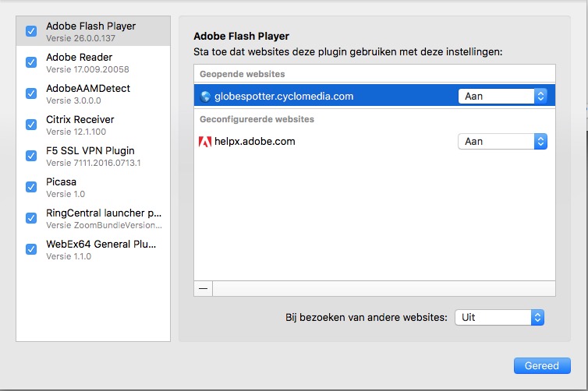Toggle the RingCentral launcher checkbox
Viewport: 588px width, 391px height.
coord(31,218)
